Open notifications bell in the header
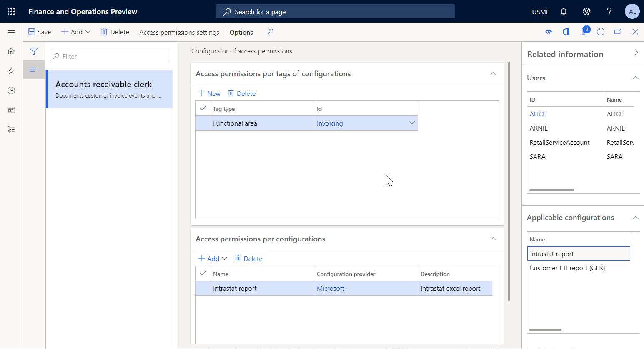Screen dimensions: 644x349 [x=564, y=11]
